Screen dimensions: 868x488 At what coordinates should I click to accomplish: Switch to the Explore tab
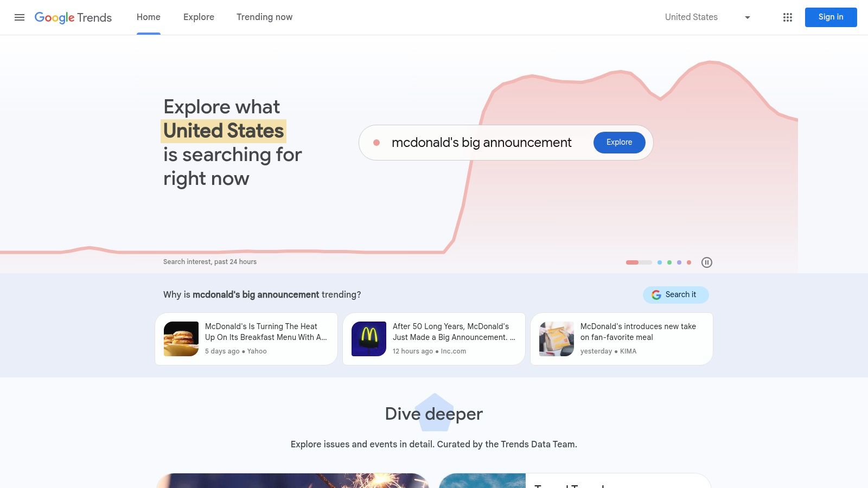(x=199, y=17)
